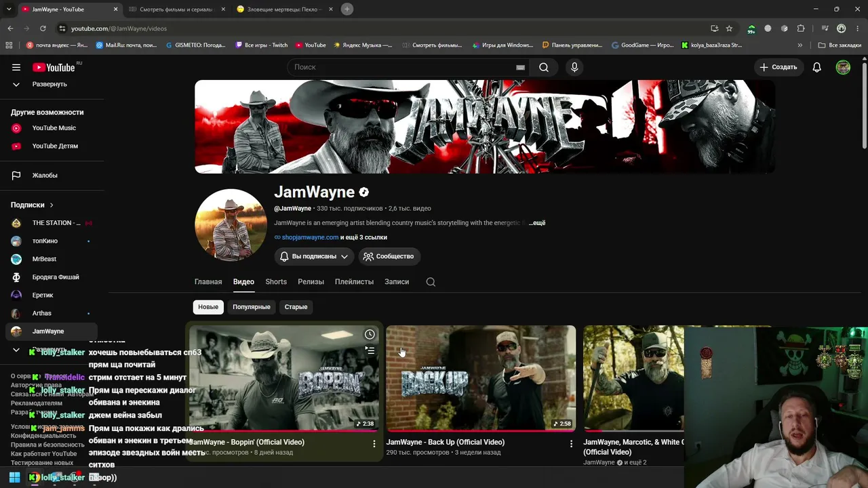The width and height of the screenshot is (868, 488).
Task: Open YouTube notifications bell
Action: (816, 67)
